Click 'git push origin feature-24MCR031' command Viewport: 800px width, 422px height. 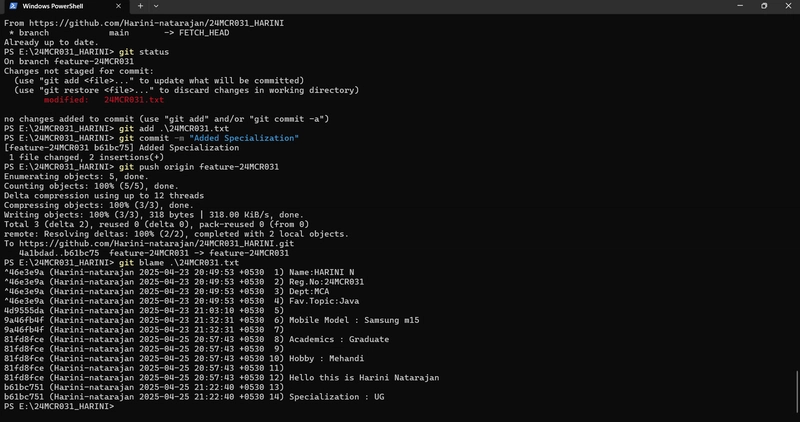coord(199,167)
